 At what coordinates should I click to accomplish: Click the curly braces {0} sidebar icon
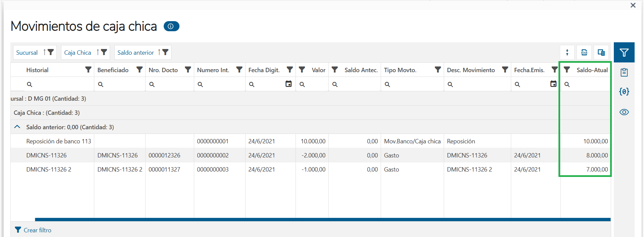tap(624, 92)
